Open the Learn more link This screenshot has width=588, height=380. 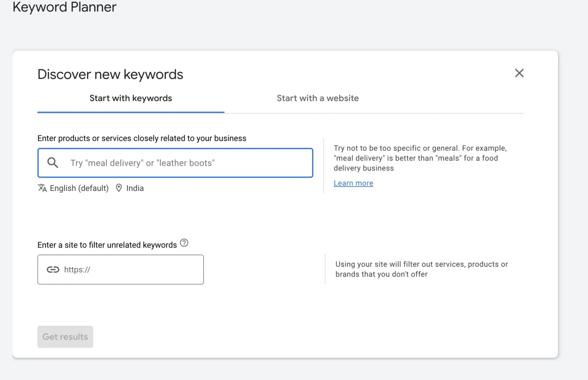point(354,183)
